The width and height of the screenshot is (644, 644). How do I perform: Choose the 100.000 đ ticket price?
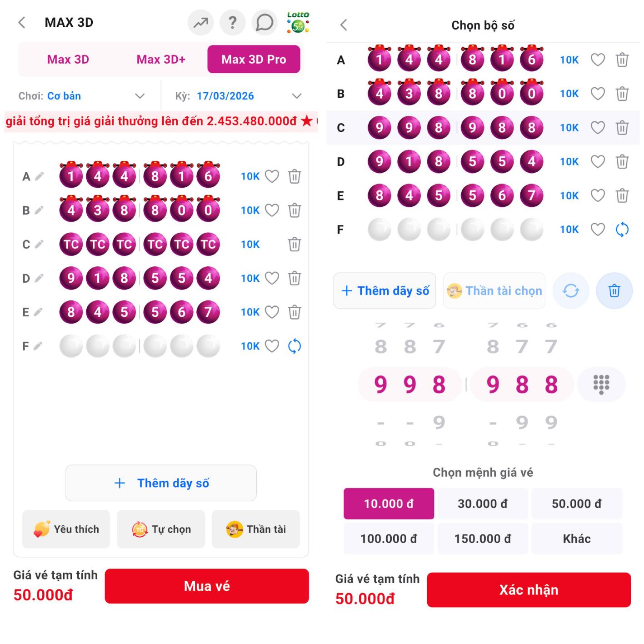coord(389,539)
